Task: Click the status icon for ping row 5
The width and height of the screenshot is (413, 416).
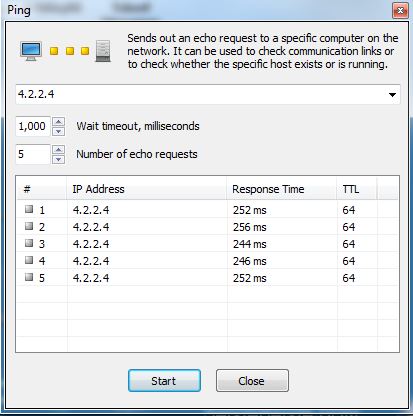Action: tap(29, 277)
